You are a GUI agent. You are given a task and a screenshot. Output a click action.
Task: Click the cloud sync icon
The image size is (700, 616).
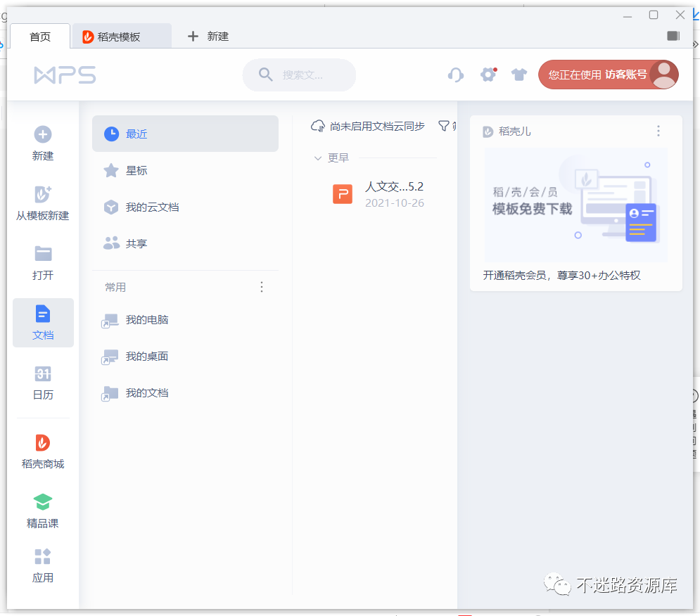coord(318,127)
